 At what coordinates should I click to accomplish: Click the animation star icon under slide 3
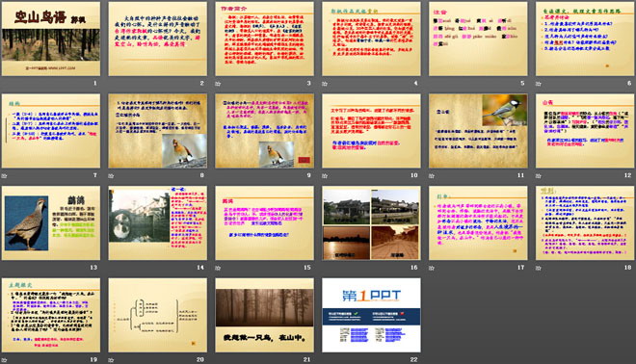pos(218,84)
